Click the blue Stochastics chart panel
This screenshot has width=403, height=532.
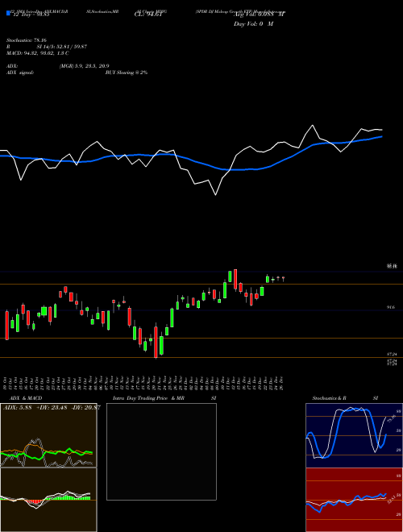point(354,435)
